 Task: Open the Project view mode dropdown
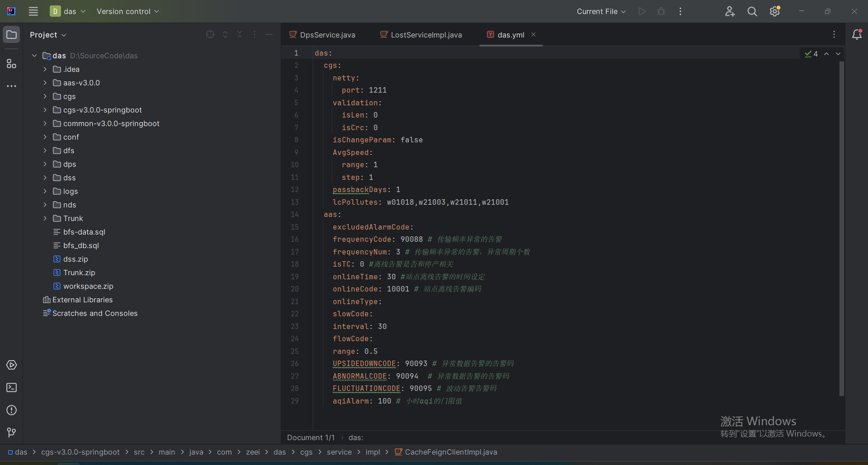click(x=48, y=35)
